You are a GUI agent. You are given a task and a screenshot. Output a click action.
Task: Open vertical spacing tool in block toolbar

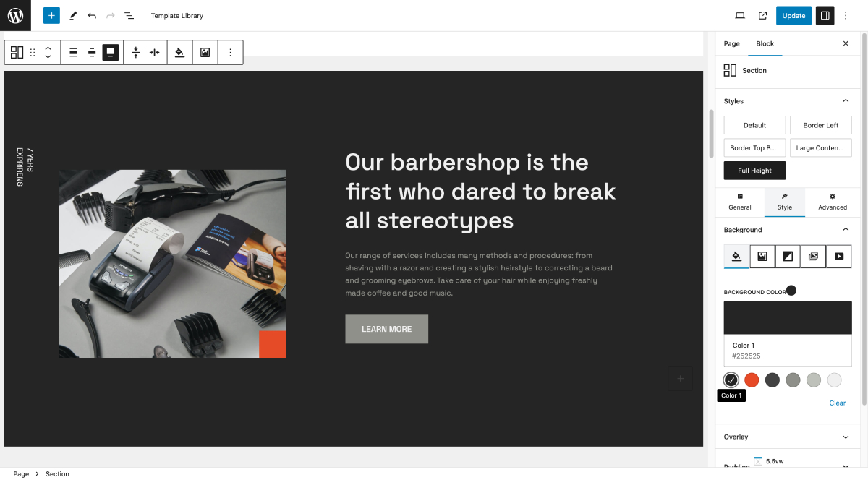click(136, 52)
